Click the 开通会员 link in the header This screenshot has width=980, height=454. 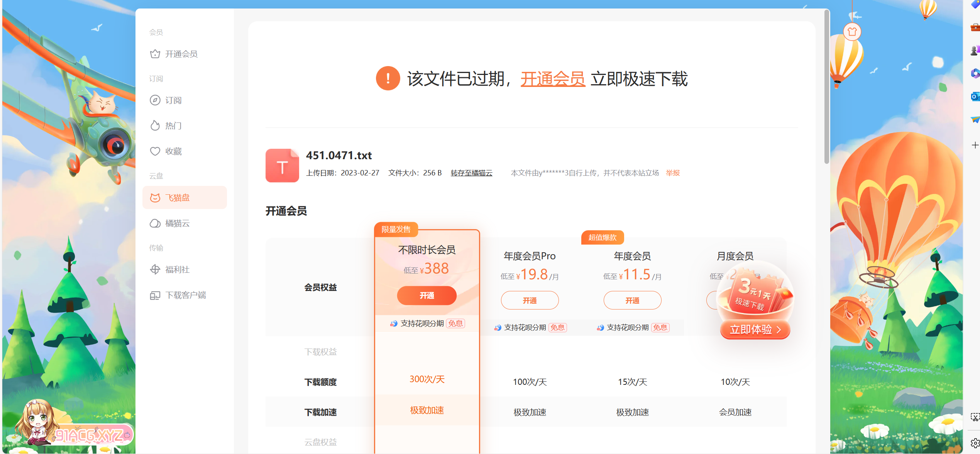click(x=552, y=79)
